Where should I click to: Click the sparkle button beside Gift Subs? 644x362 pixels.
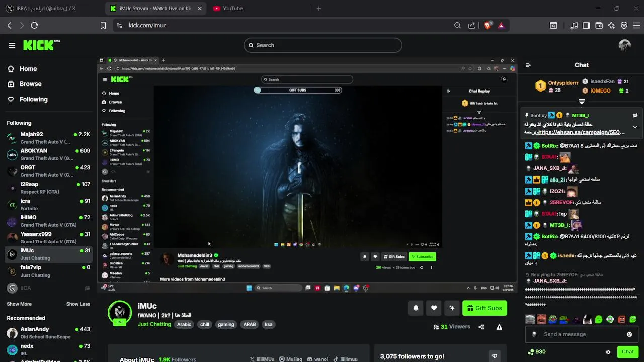click(452, 308)
